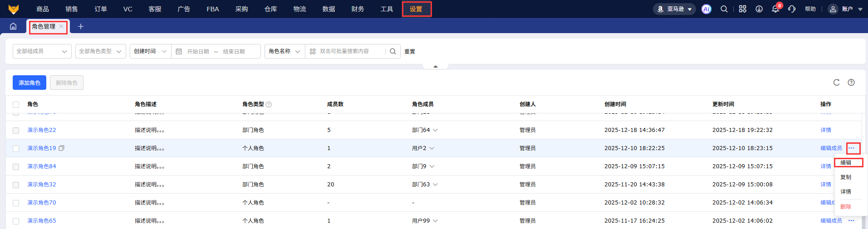This screenshot has width=868, height=229.
Task: Click the 结束日期 date input
Action: coord(234,52)
